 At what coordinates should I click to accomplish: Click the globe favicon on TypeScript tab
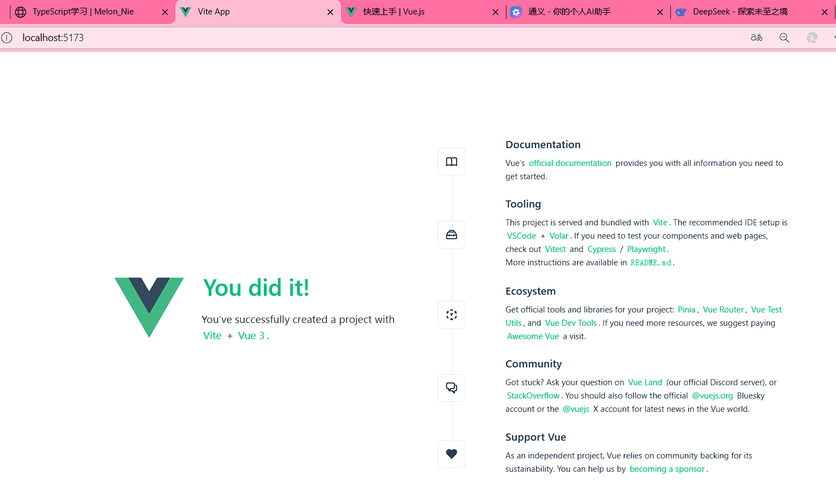tap(21, 12)
